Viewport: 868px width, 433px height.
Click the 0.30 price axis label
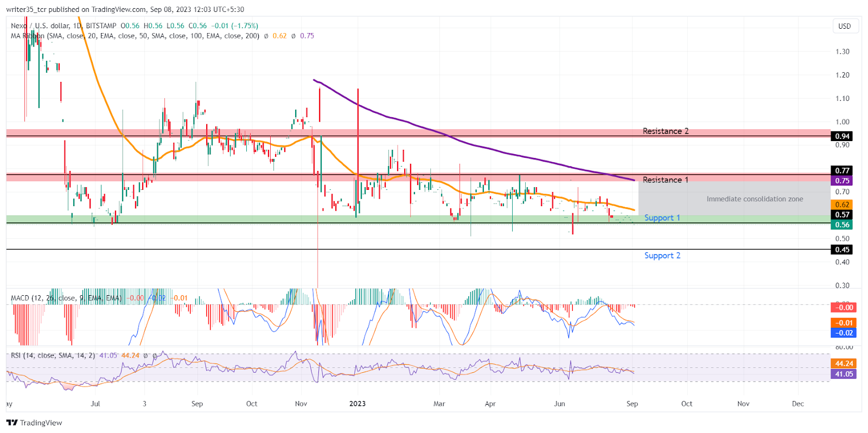point(843,285)
